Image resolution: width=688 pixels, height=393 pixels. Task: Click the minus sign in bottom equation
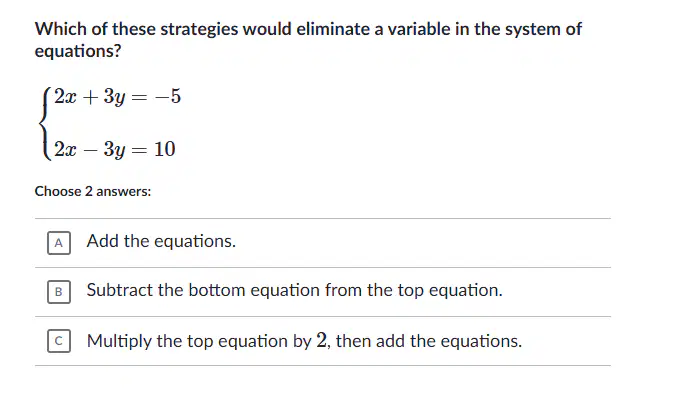tap(90, 150)
